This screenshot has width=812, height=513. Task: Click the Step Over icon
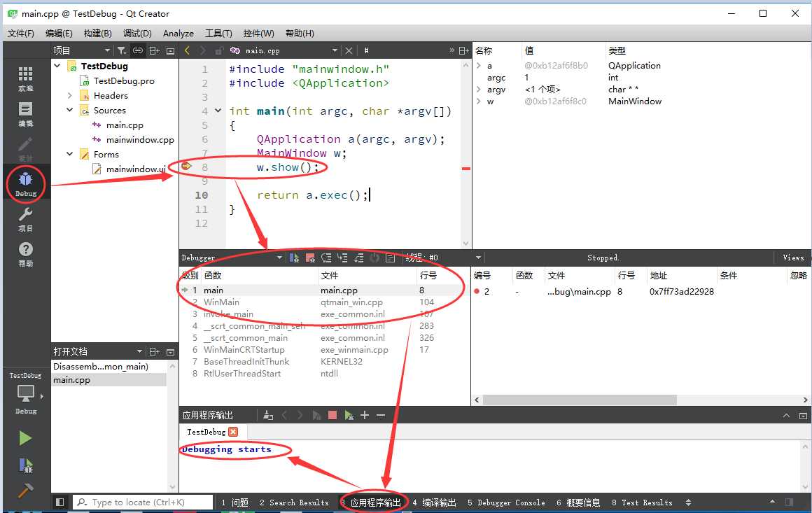[x=326, y=258]
